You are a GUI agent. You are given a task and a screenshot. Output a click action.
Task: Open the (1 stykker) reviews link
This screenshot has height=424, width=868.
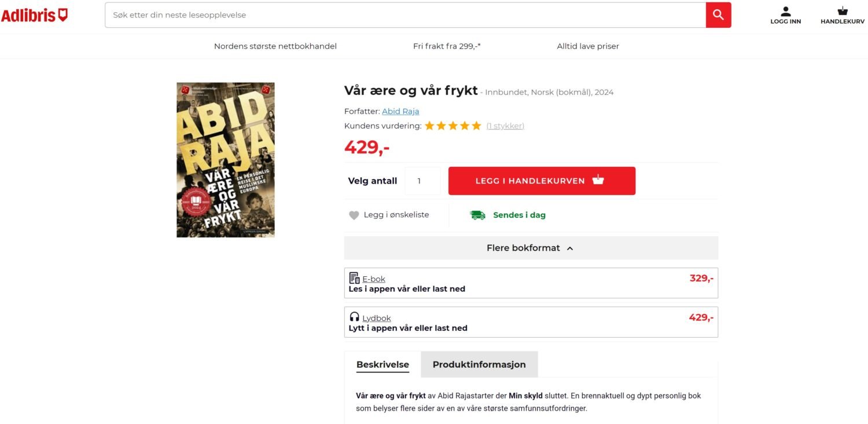coord(505,126)
